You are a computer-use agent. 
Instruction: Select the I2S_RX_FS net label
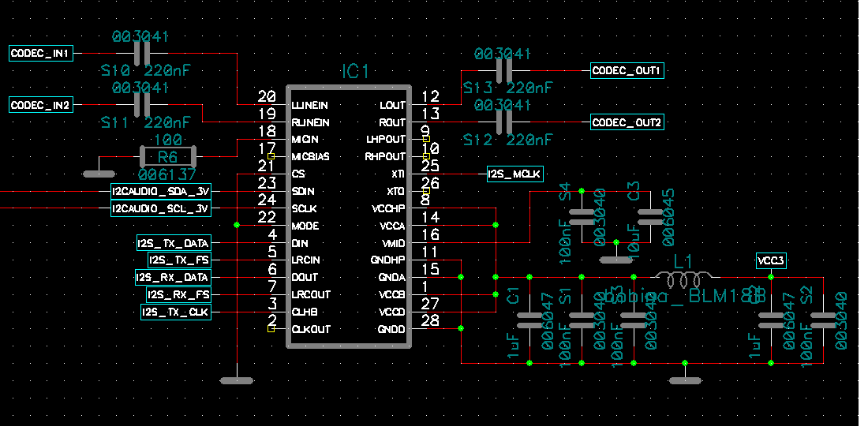point(178,294)
